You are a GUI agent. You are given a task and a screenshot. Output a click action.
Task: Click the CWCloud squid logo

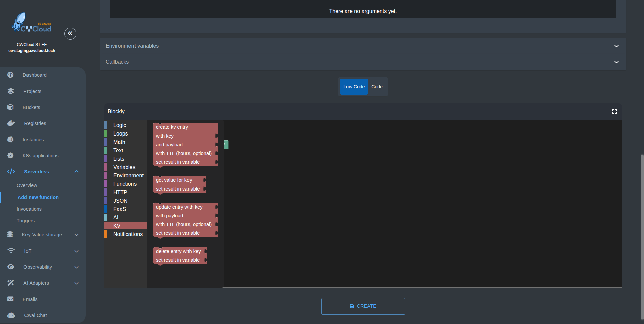(32, 23)
